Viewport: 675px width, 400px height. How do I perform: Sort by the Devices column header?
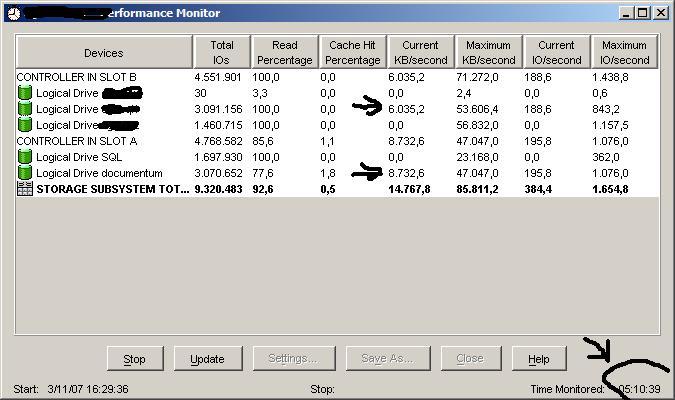[103, 53]
